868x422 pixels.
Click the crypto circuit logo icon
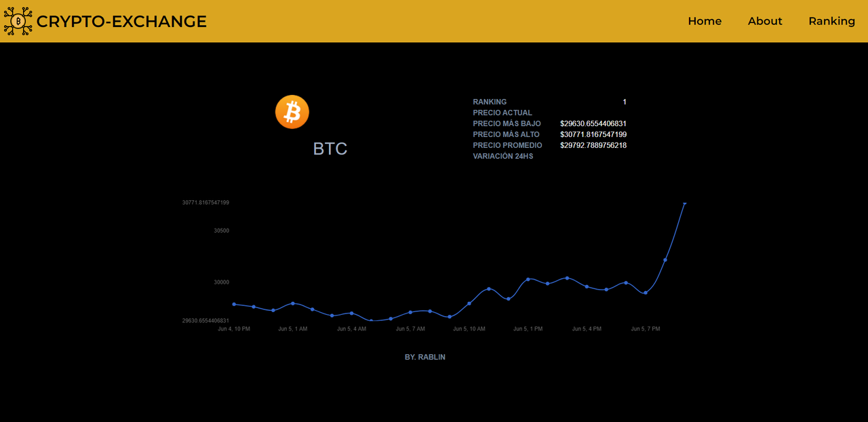point(18,21)
